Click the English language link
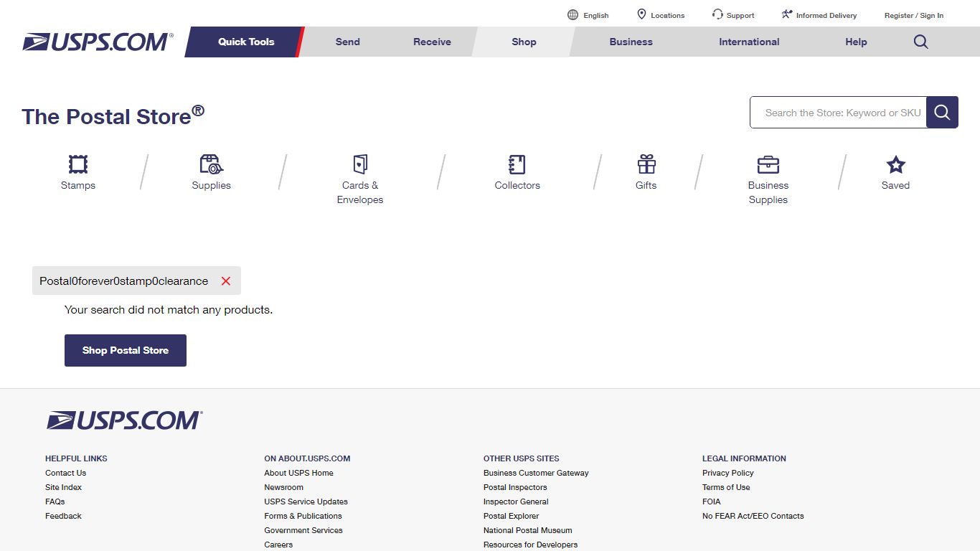The image size is (980, 551). click(596, 15)
